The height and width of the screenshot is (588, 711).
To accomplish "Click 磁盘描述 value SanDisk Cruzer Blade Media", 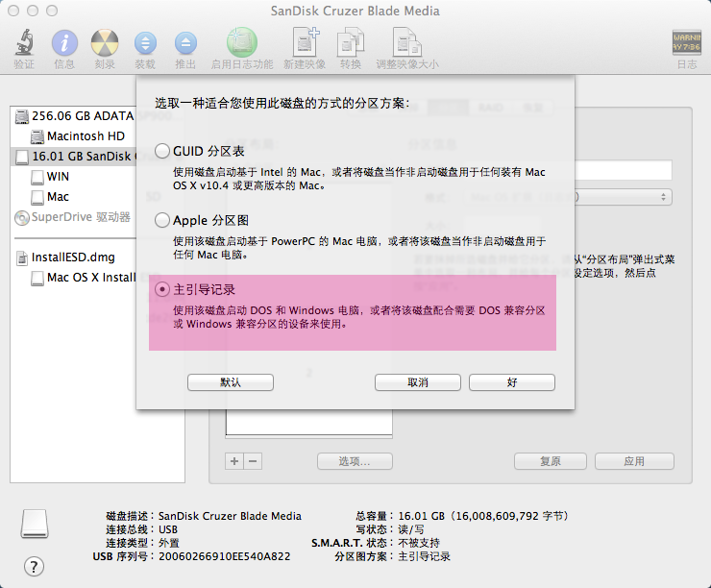I will pyautogui.click(x=230, y=516).
